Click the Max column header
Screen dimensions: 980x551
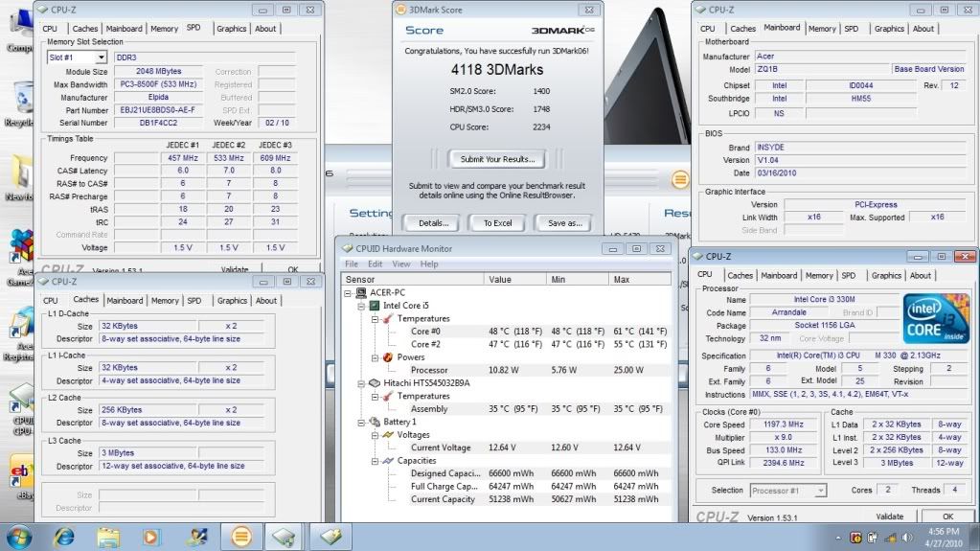(x=639, y=279)
